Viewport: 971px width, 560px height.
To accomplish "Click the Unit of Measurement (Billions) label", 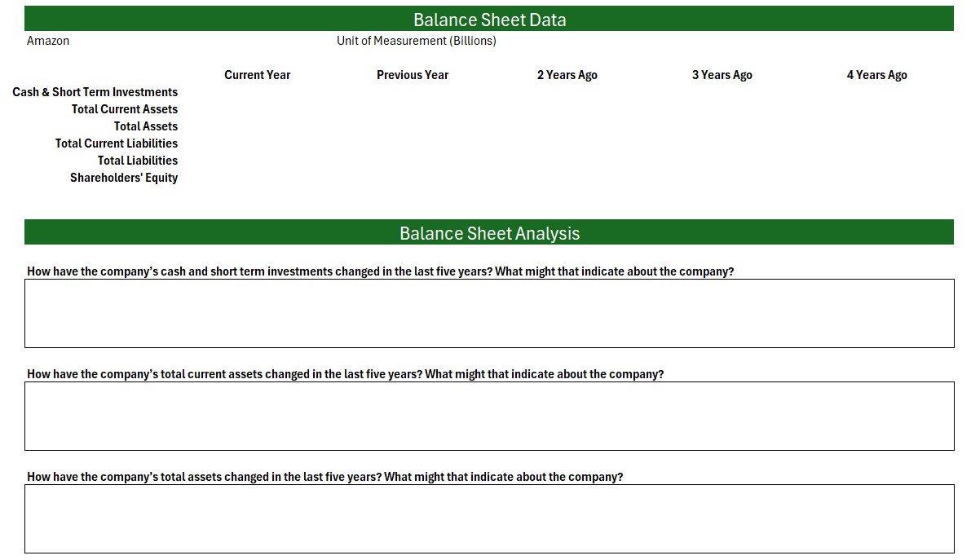I will click(417, 40).
